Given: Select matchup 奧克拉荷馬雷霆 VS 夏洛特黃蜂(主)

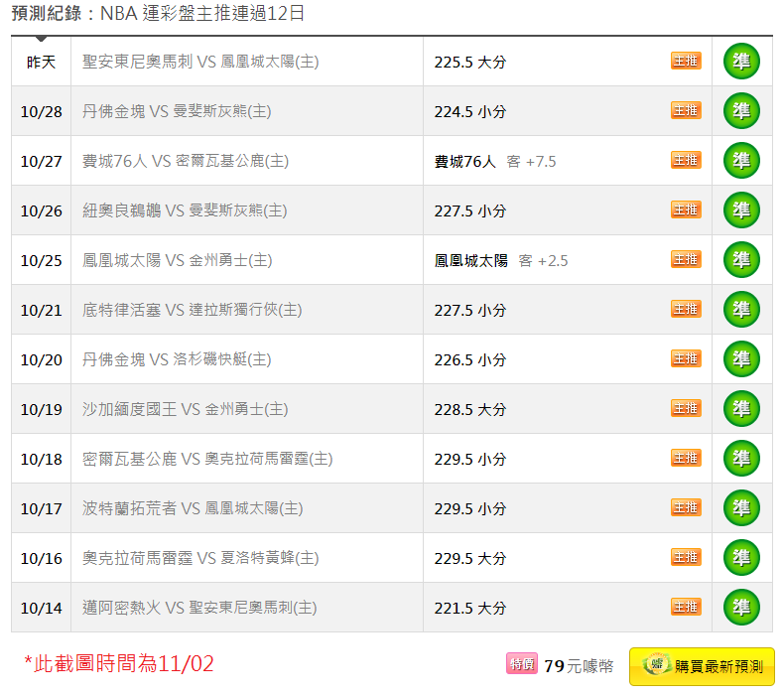Looking at the screenshot, I should (x=200, y=558).
